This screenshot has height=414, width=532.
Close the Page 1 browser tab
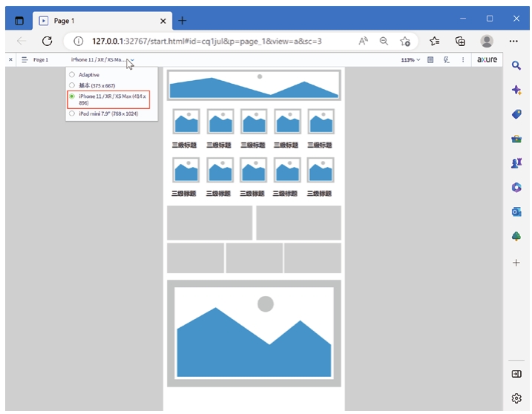pyautogui.click(x=162, y=21)
